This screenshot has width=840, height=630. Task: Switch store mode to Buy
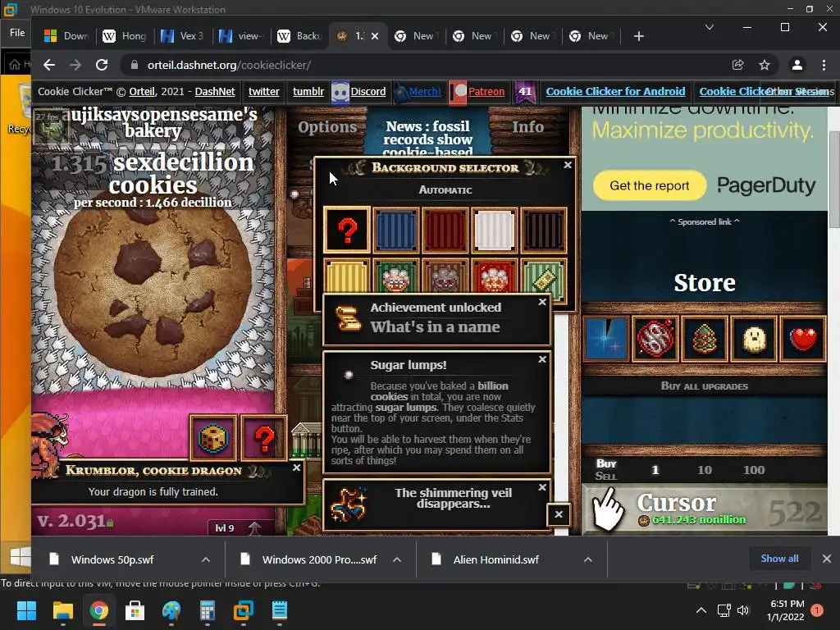pos(606,463)
